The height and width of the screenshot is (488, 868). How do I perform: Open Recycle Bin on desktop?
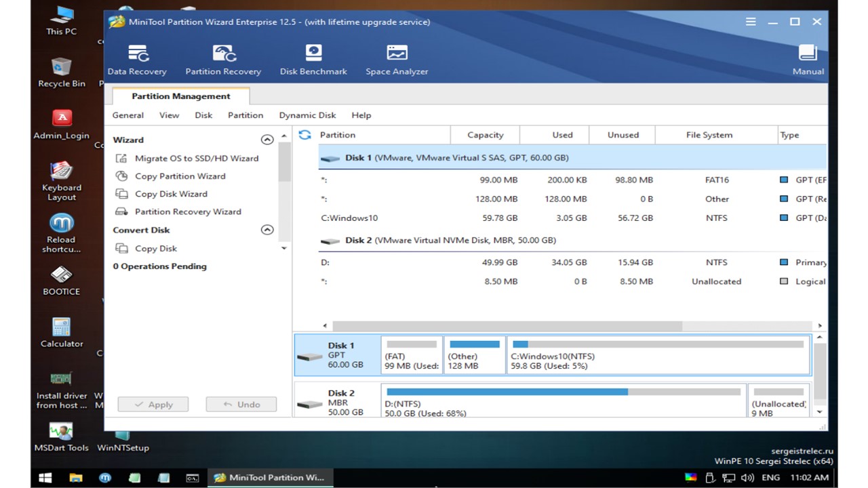[x=62, y=72]
